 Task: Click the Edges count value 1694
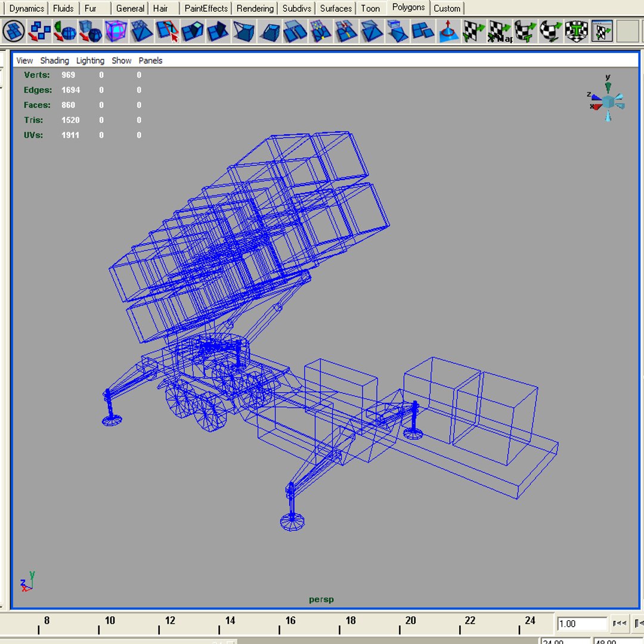[70, 90]
